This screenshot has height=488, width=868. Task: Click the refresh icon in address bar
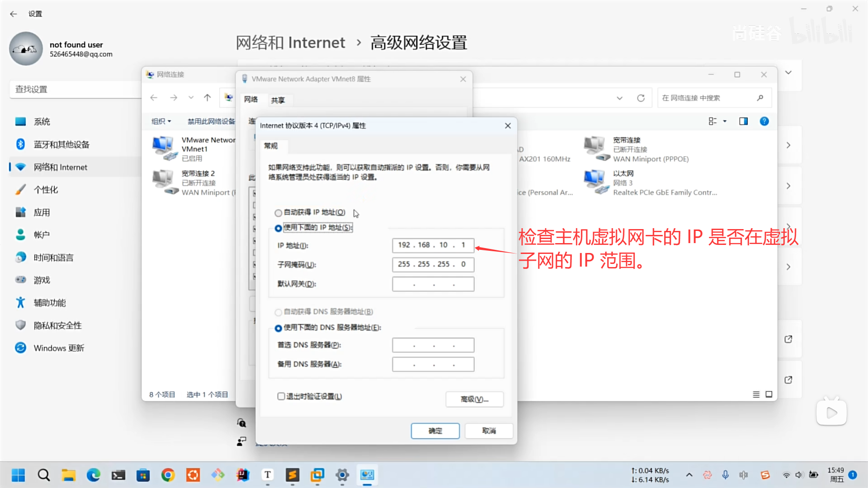click(x=641, y=98)
